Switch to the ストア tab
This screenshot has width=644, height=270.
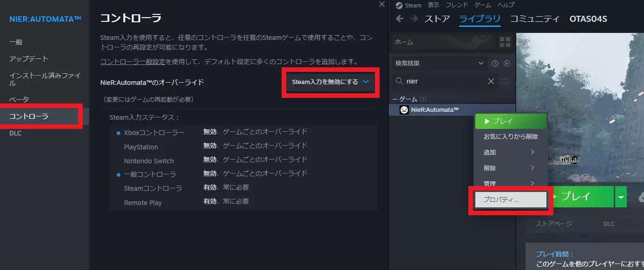pyautogui.click(x=437, y=19)
